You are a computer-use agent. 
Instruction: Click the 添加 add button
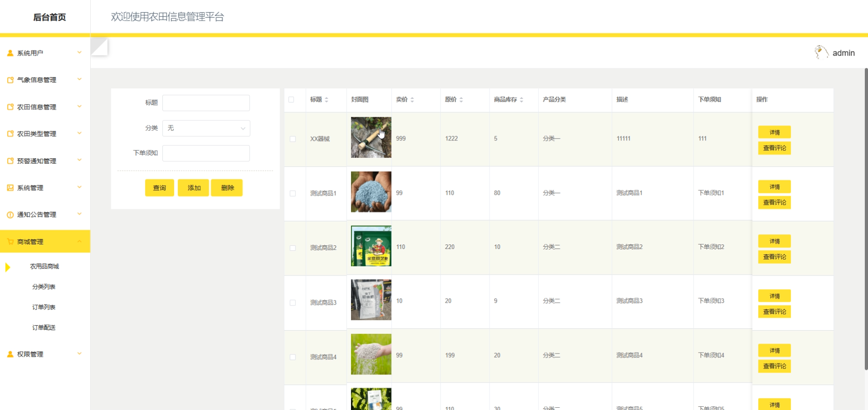pyautogui.click(x=194, y=188)
